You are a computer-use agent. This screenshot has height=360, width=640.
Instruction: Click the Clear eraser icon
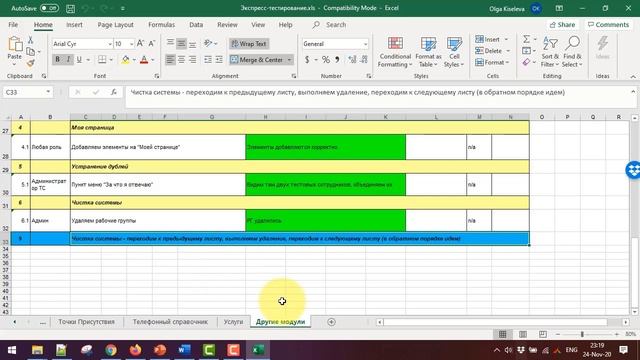[x=527, y=62]
